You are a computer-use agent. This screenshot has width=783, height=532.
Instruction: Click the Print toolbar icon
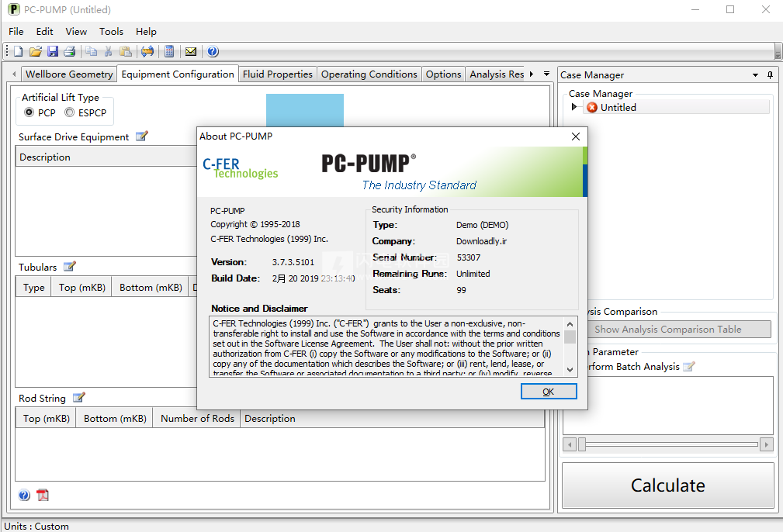tap(69, 51)
